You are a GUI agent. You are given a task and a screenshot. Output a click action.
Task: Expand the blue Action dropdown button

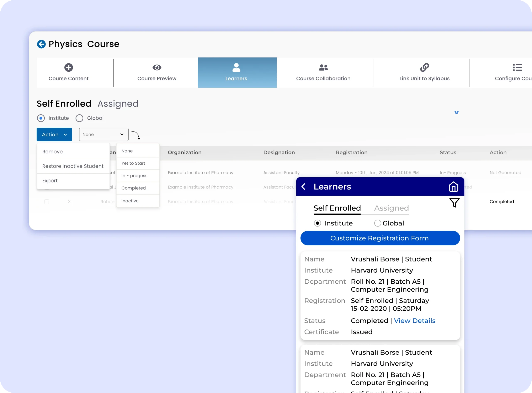pos(54,134)
